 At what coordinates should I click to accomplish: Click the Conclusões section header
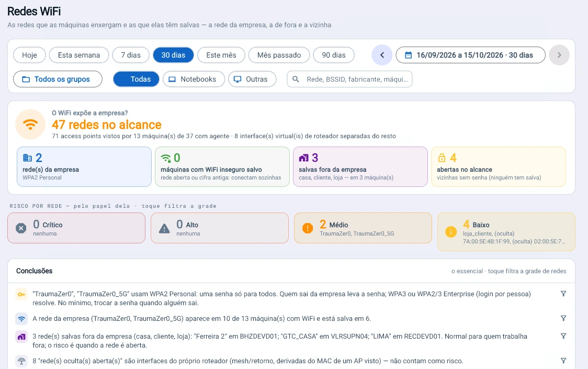click(x=34, y=271)
